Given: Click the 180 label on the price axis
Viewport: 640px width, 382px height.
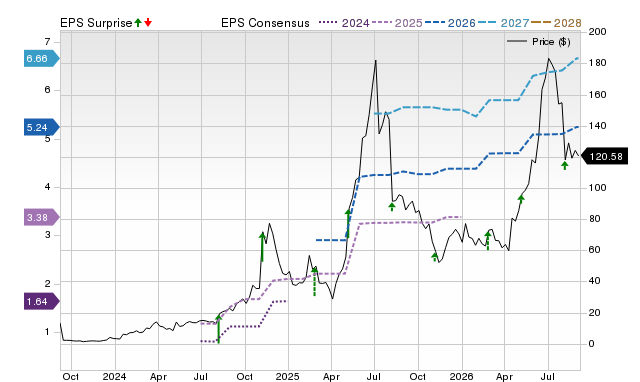Looking at the screenshot, I should click(x=598, y=63).
